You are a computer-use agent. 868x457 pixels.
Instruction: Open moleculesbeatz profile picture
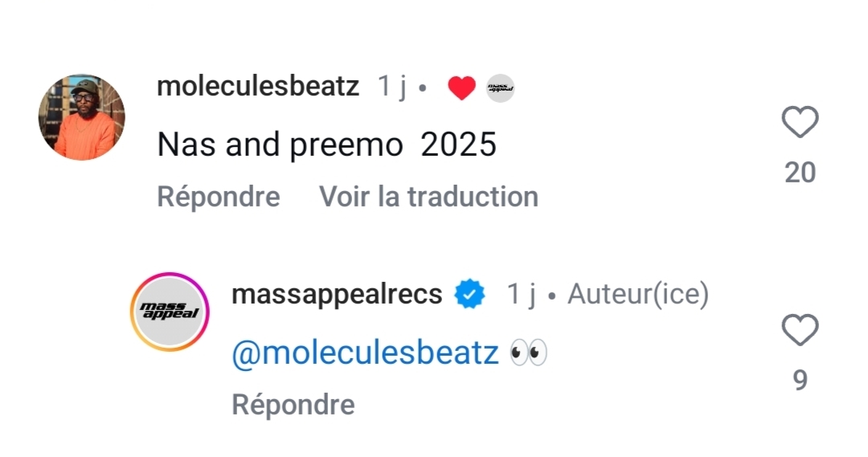(81, 117)
